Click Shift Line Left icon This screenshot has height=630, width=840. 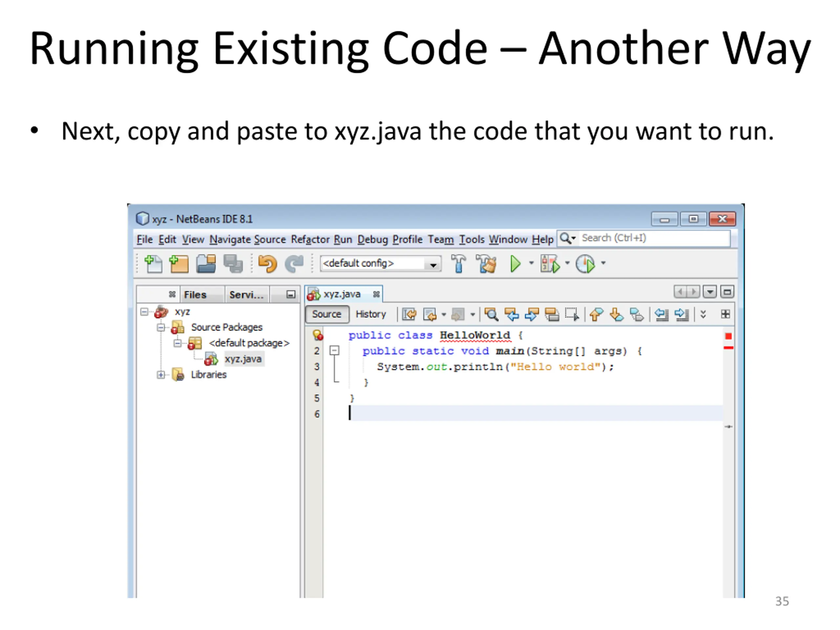(661, 314)
